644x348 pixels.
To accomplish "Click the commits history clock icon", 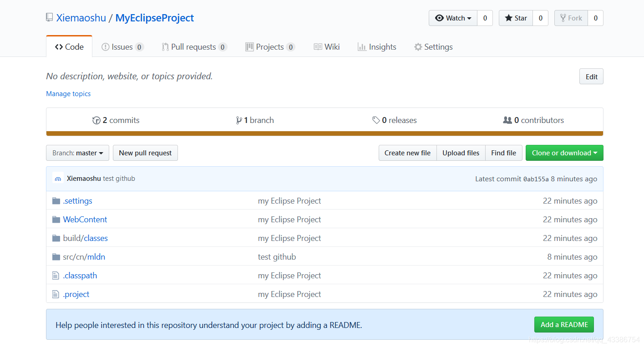I will [96, 120].
